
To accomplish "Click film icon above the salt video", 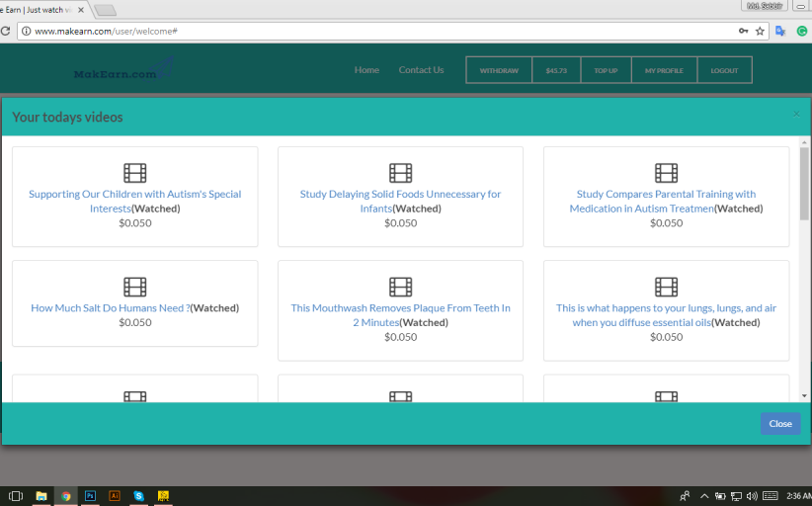I will (134, 287).
